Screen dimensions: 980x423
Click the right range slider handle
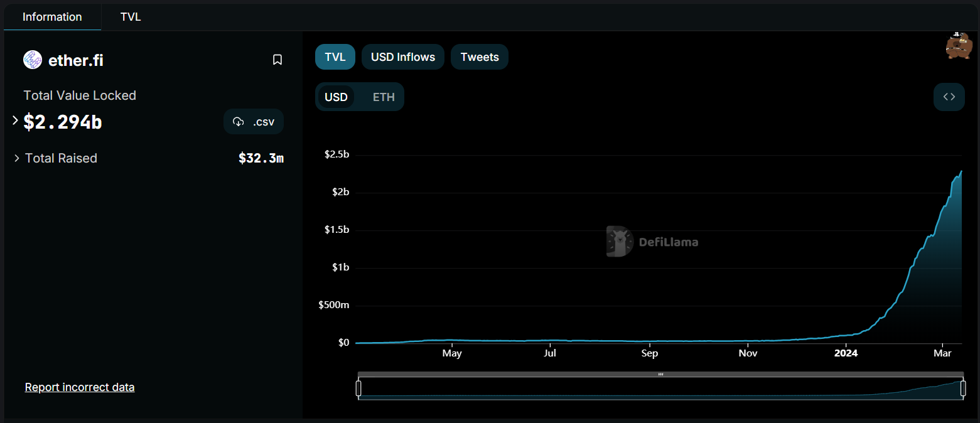(963, 389)
